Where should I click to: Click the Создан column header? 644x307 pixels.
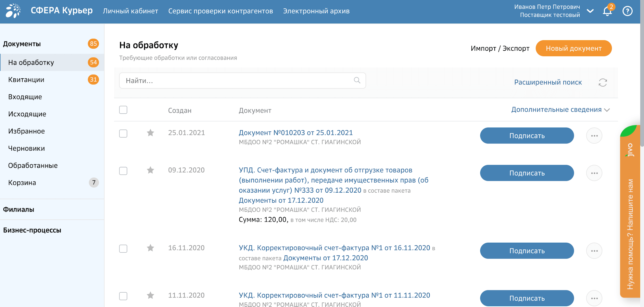coord(180,110)
